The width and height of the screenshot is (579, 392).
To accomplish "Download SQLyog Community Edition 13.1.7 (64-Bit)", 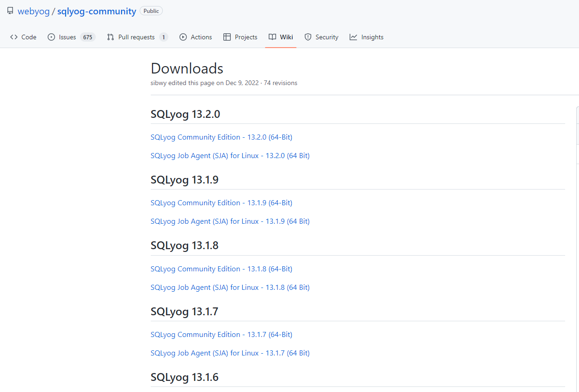I will [x=222, y=335].
